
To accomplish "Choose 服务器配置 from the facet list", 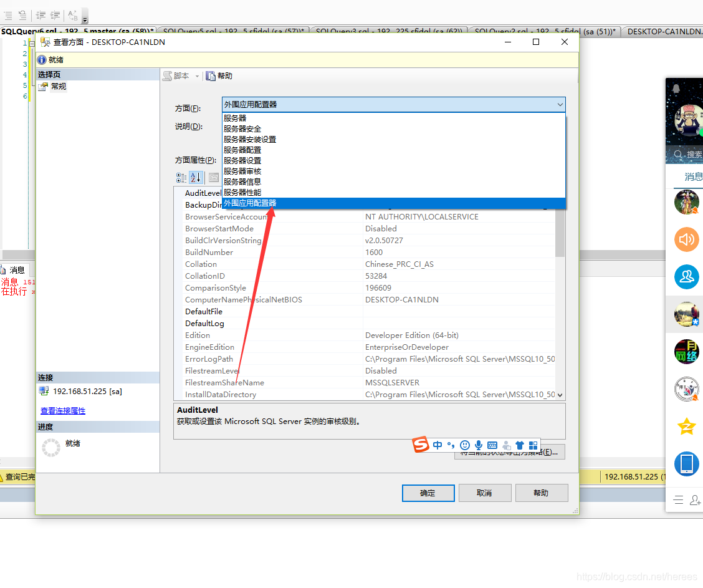I will (x=393, y=150).
